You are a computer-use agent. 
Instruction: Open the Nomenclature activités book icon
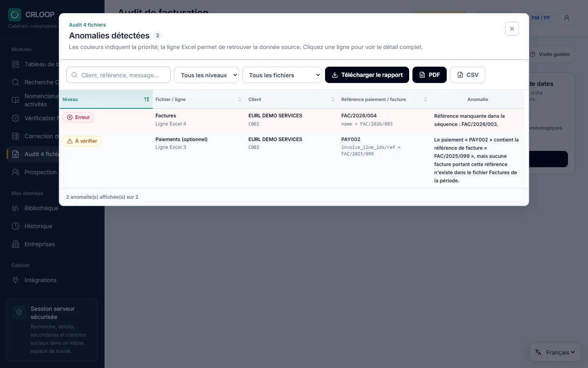coord(16,100)
